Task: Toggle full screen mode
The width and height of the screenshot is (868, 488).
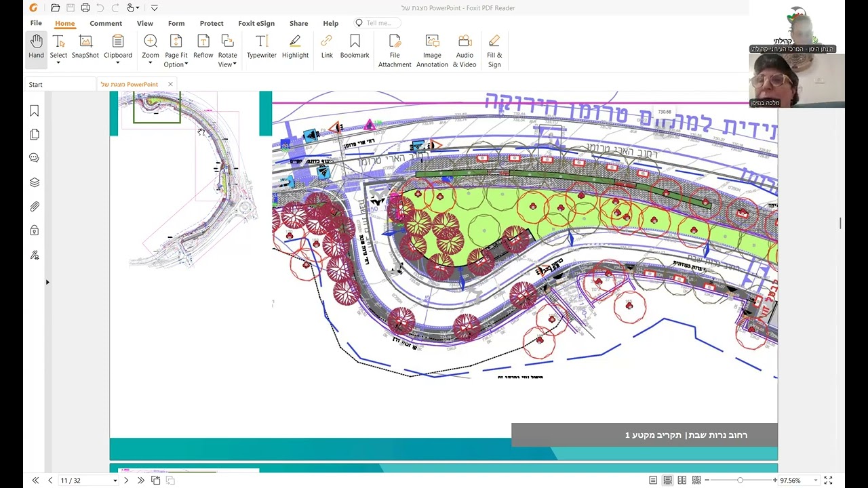Action: 827,480
